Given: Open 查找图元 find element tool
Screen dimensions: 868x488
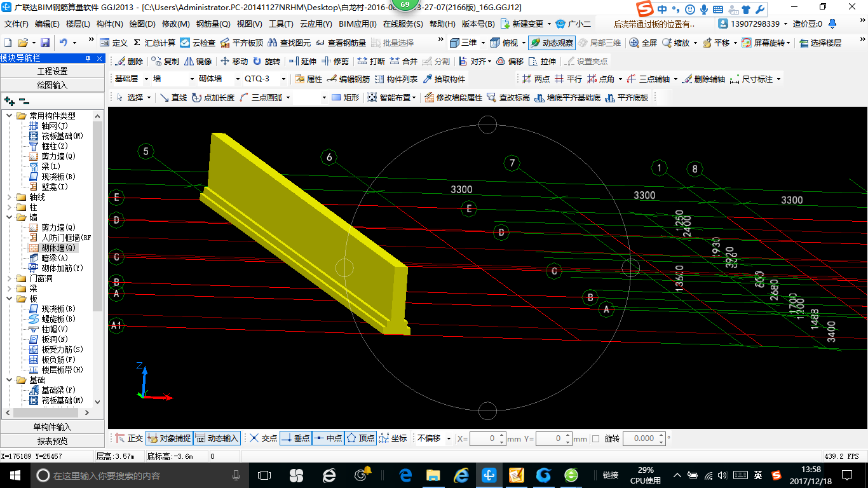Looking at the screenshot, I should tap(290, 43).
